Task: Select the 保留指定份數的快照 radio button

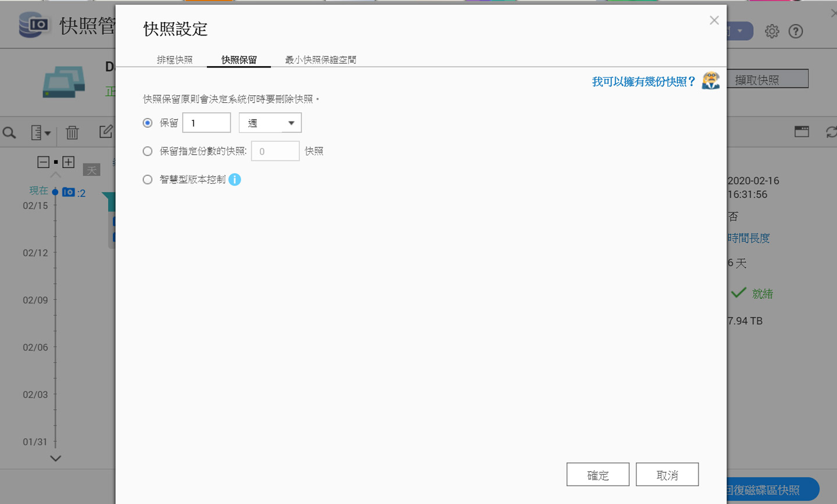Action: tap(147, 151)
